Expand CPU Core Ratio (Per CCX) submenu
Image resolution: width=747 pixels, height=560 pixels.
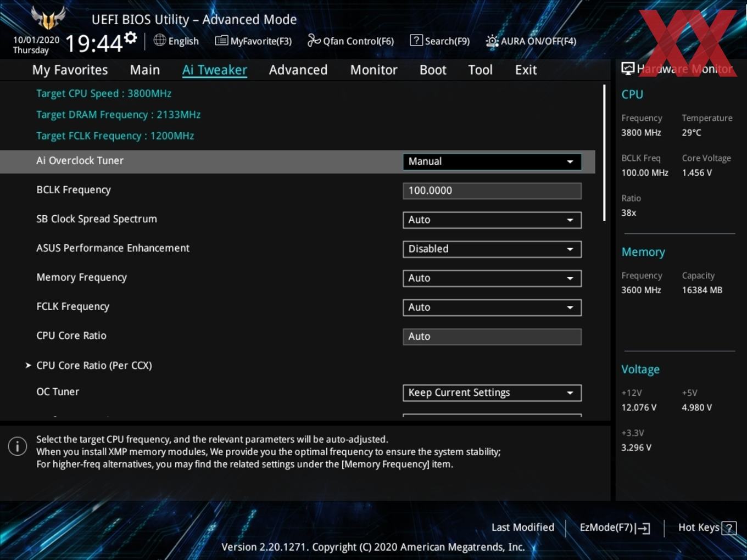click(x=94, y=365)
